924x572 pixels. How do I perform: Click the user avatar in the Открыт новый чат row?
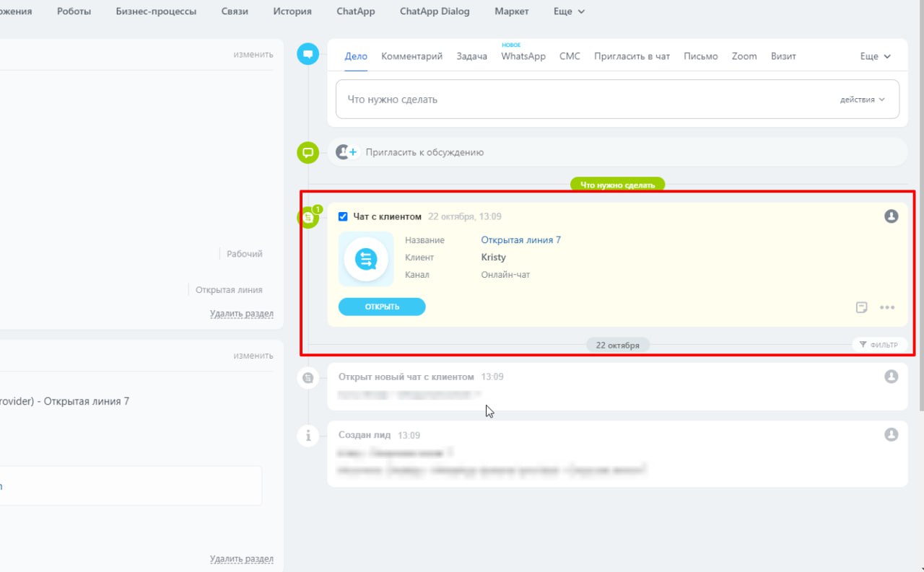click(x=892, y=377)
